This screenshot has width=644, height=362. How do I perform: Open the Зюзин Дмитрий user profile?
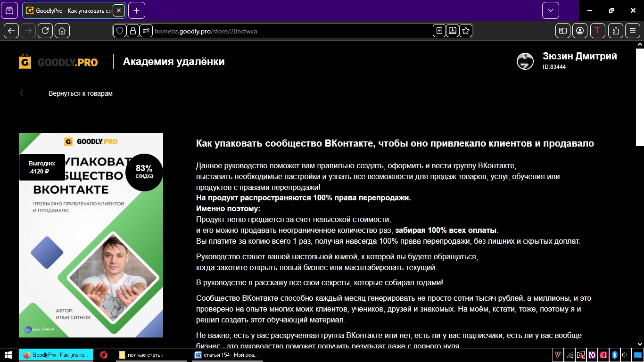coord(579,57)
